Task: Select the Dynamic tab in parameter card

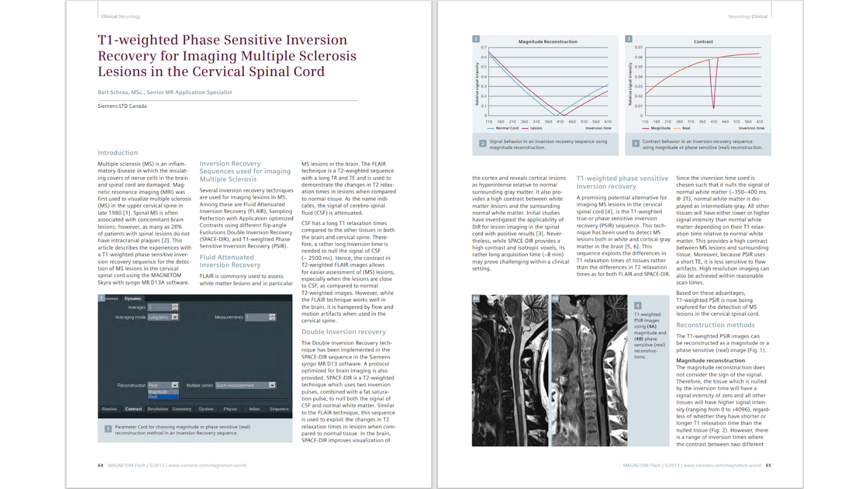Action: [133, 298]
